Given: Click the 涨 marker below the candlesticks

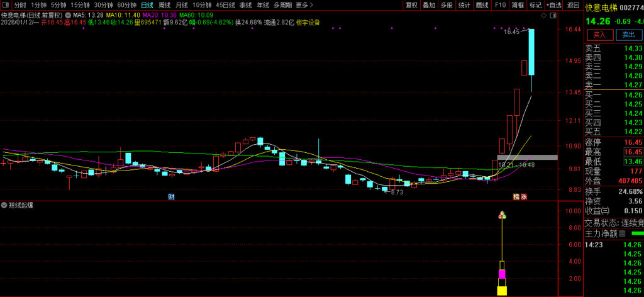Looking at the screenshot, I should [x=523, y=197].
